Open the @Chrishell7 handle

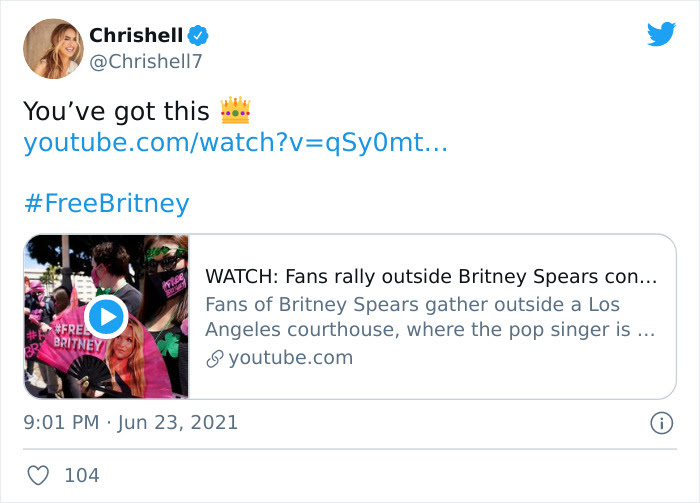pos(146,62)
